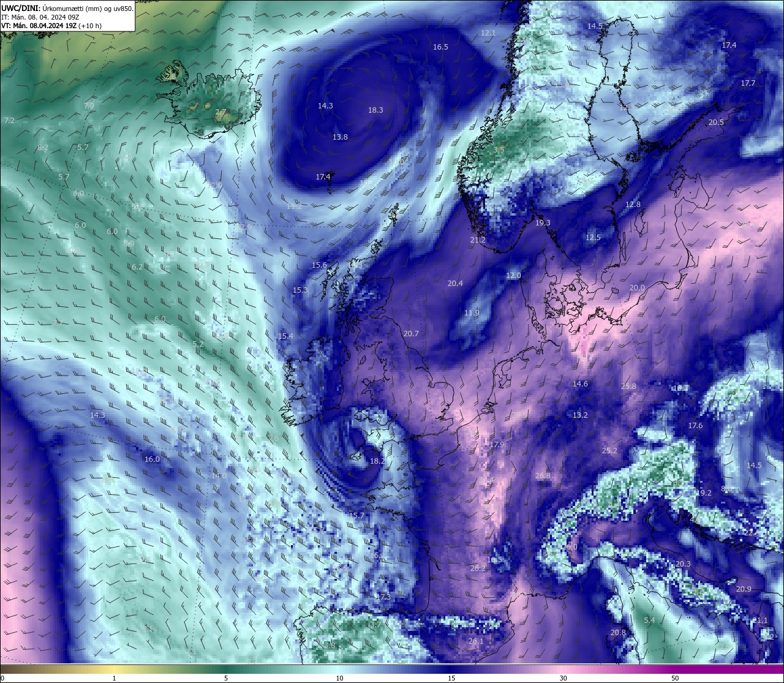Click the 20.7 value on the map
Image resolution: width=784 pixels, height=683 pixels.
(x=411, y=334)
